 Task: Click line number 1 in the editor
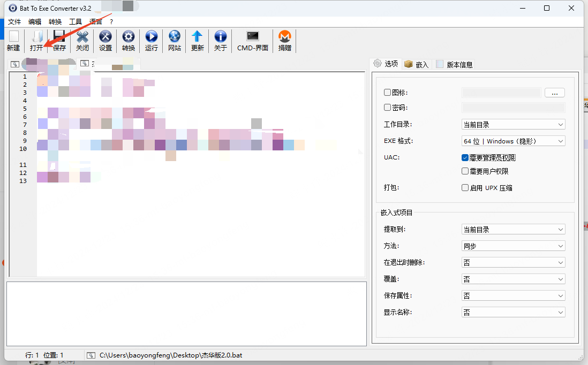coord(25,77)
